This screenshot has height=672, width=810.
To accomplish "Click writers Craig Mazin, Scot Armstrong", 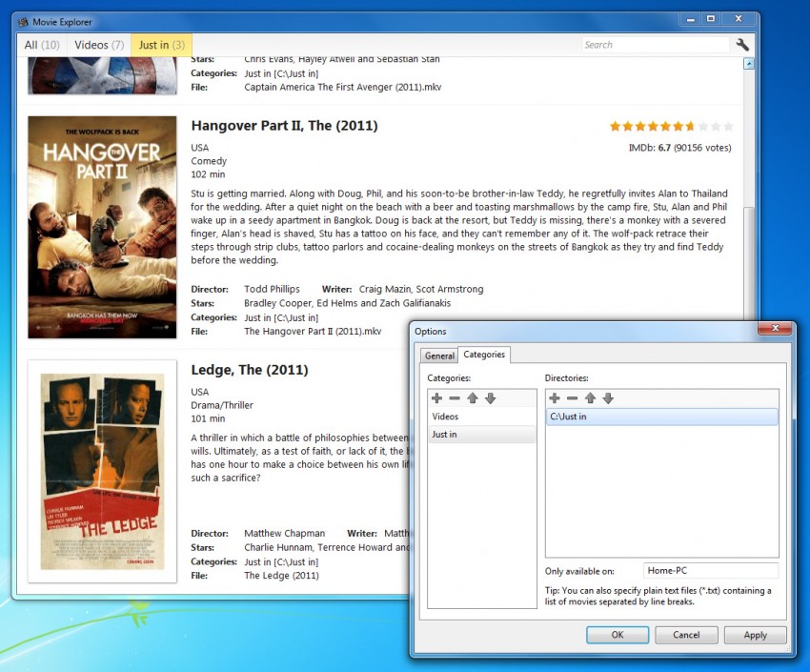I will pyautogui.click(x=421, y=289).
